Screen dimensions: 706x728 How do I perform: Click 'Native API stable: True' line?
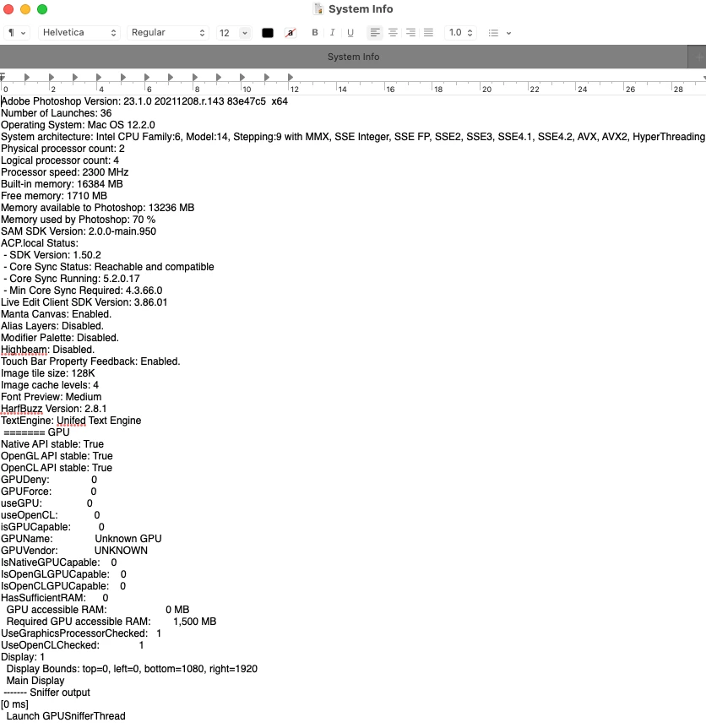coord(52,445)
